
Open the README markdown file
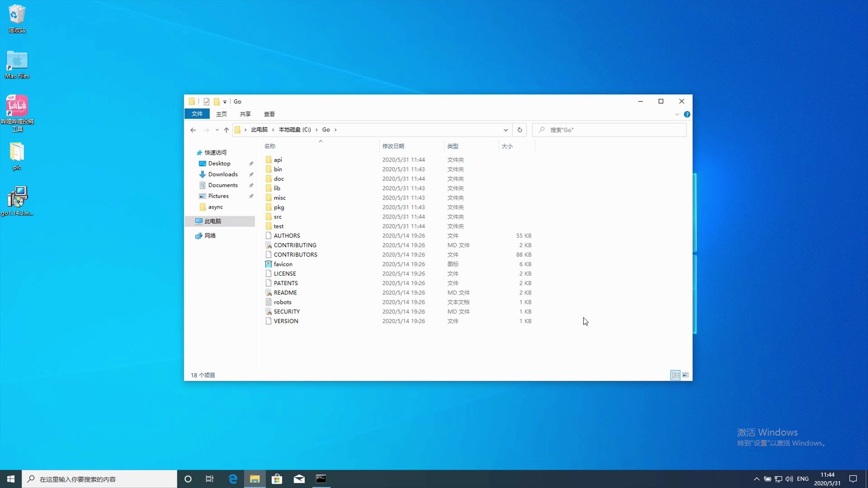[x=285, y=292]
